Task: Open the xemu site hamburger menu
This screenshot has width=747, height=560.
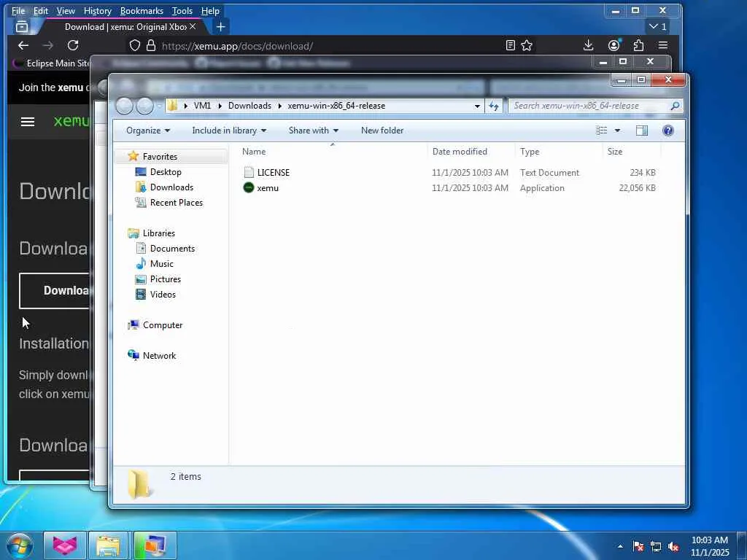Action: [x=28, y=122]
